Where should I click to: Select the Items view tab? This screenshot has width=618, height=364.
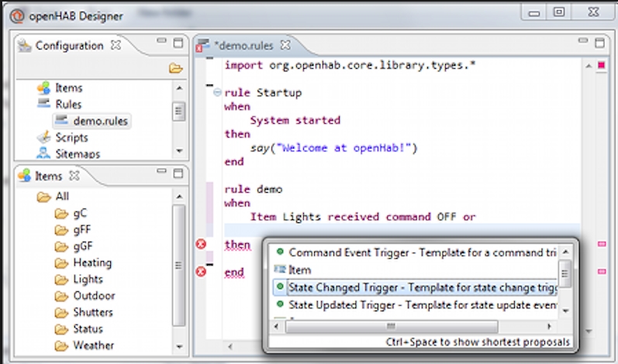(x=48, y=176)
